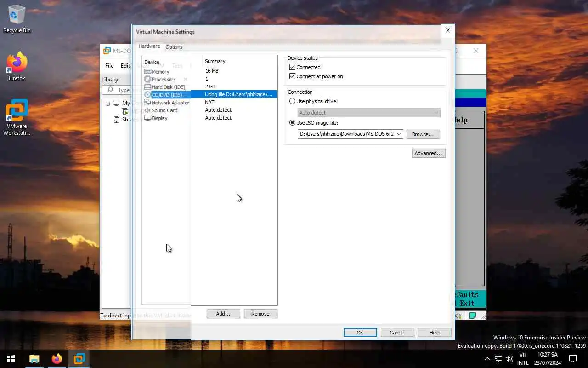Close the Virtual Machine Settings dialog
Screen dimensions: 588x368
coord(448,30)
